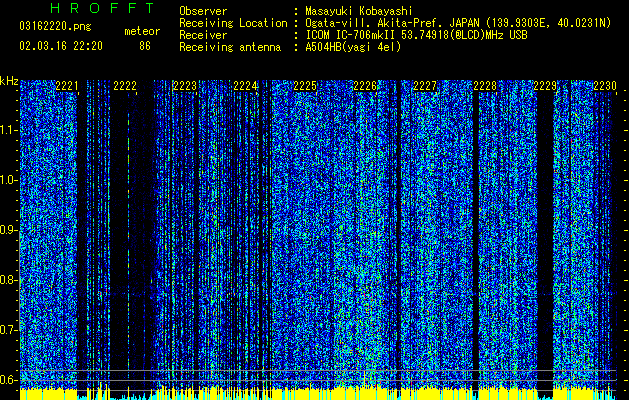Click the 2228 time marker
This screenshot has height=400, width=629.
485,86
